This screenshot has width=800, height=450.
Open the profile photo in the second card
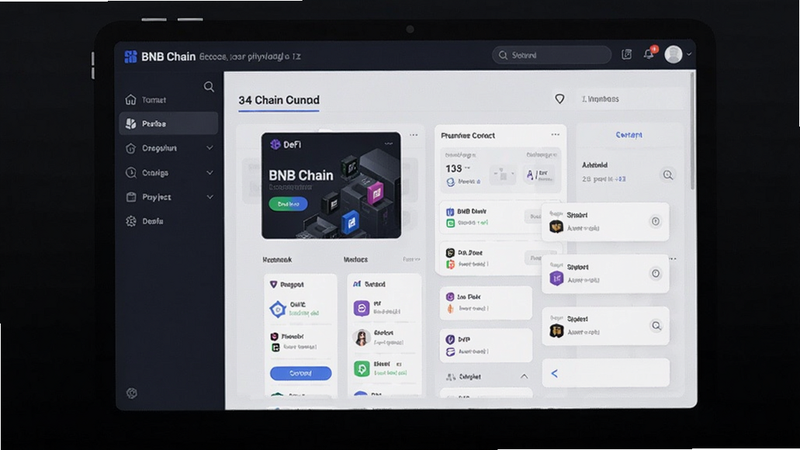tap(362, 338)
